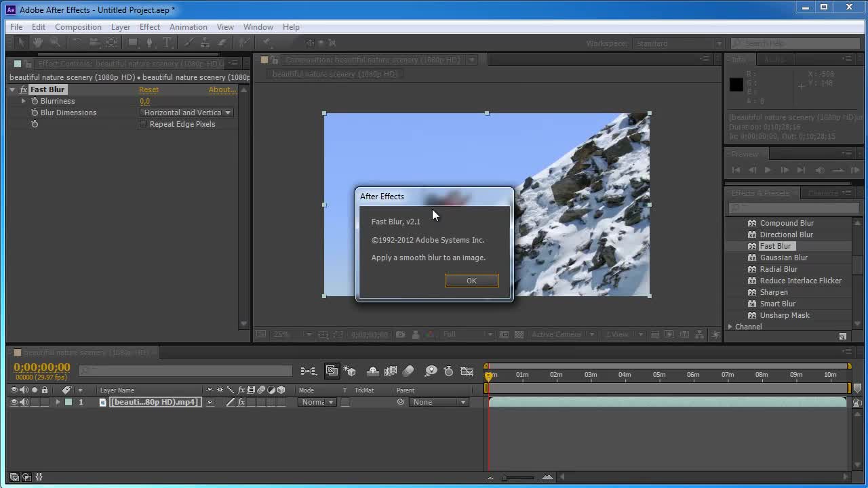Image resolution: width=868 pixels, height=488 pixels.
Task: Open the File menu
Action: click(16, 27)
